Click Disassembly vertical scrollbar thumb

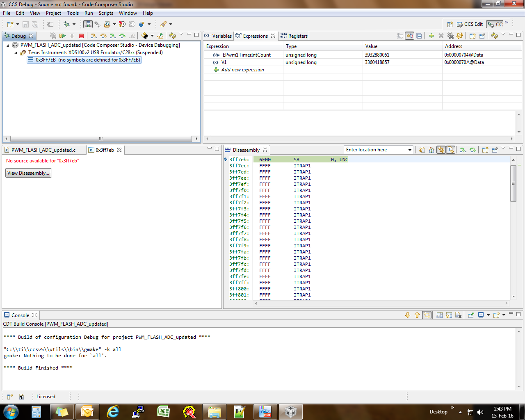tap(513, 183)
